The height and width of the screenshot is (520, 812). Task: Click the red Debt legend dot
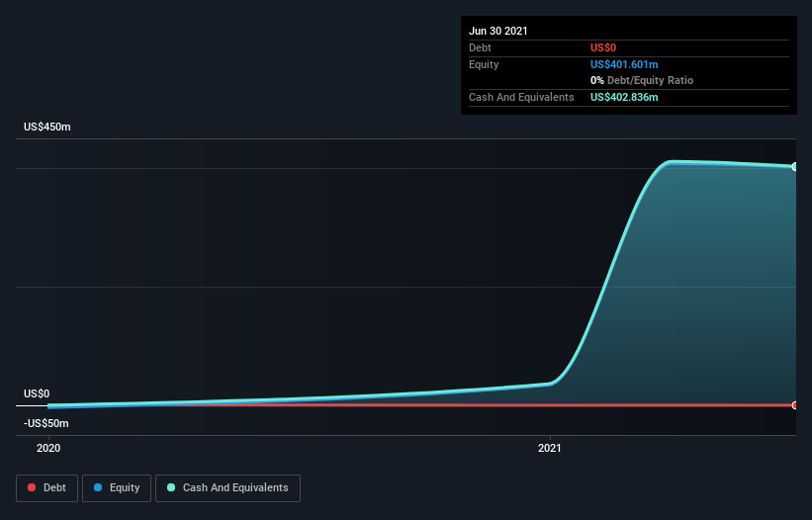click(32, 487)
